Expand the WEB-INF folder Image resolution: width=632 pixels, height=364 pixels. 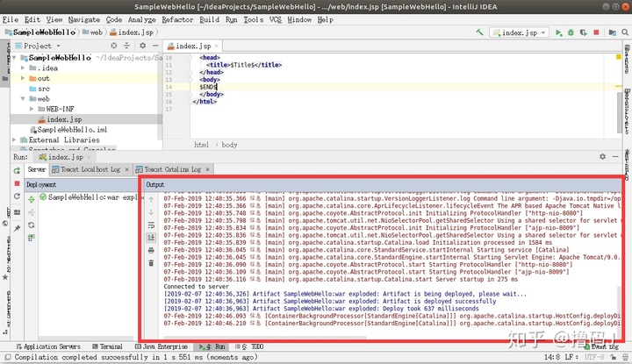tap(32, 109)
